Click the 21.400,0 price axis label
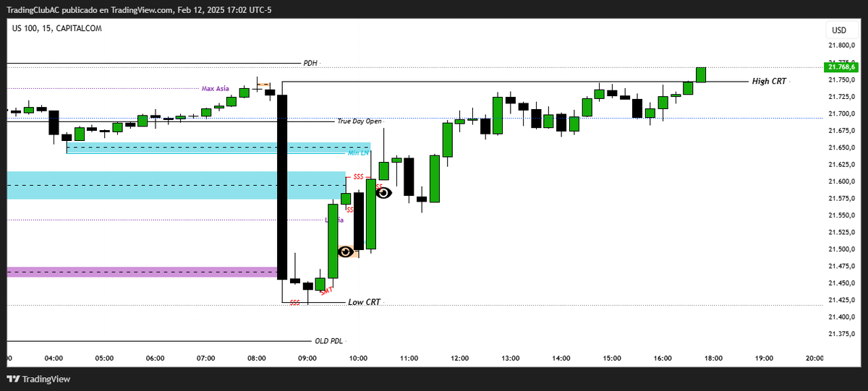This screenshot has width=868, height=391. (x=843, y=317)
